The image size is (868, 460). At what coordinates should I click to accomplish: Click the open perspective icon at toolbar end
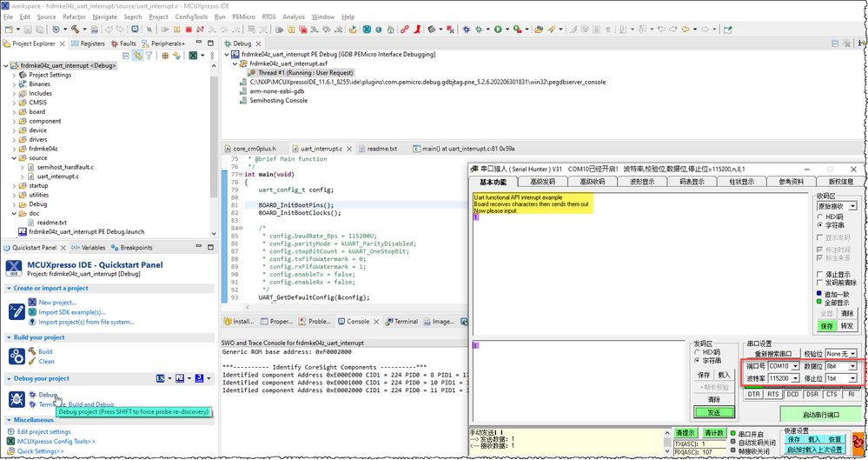pyautogui.click(x=727, y=29)
